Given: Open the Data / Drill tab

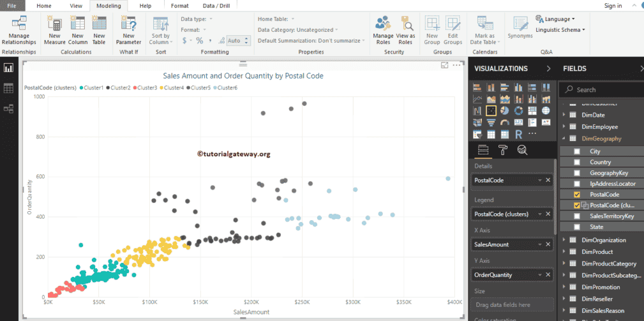Looking at the screenshot, I should (x=217, y=6).
